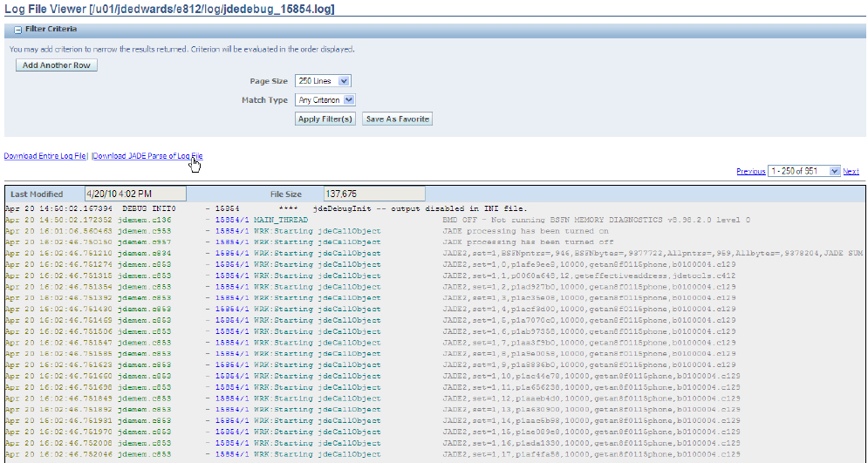Screen dimensions: 868x463
Task: Open the Match Type dropdown
Action: (x=325, y=100)
